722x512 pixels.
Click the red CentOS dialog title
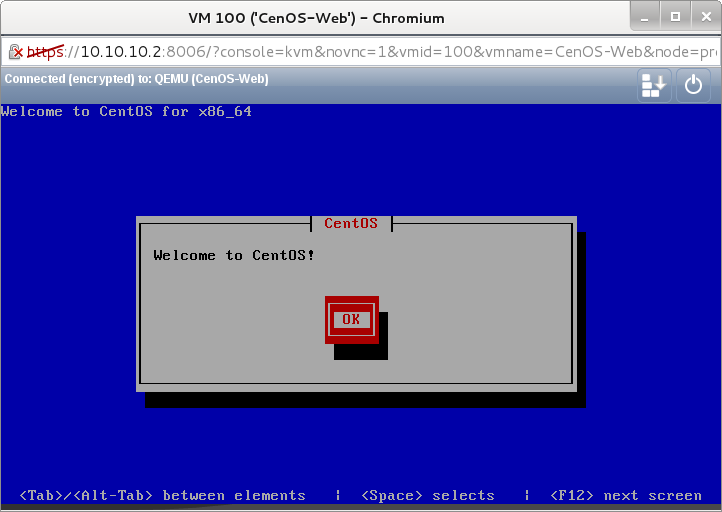(351, 223)
